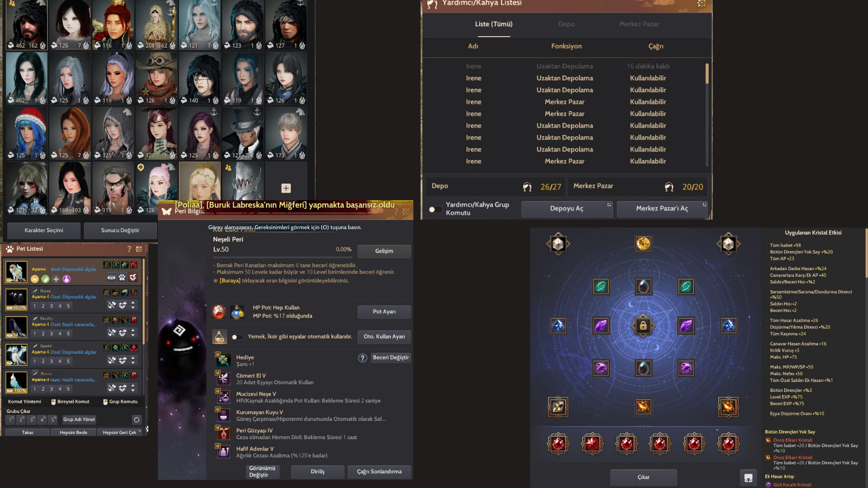The height and width of the screenshot is (488, 868).
Task: Click the Gelişim button
Action: [x=384, y=251]
